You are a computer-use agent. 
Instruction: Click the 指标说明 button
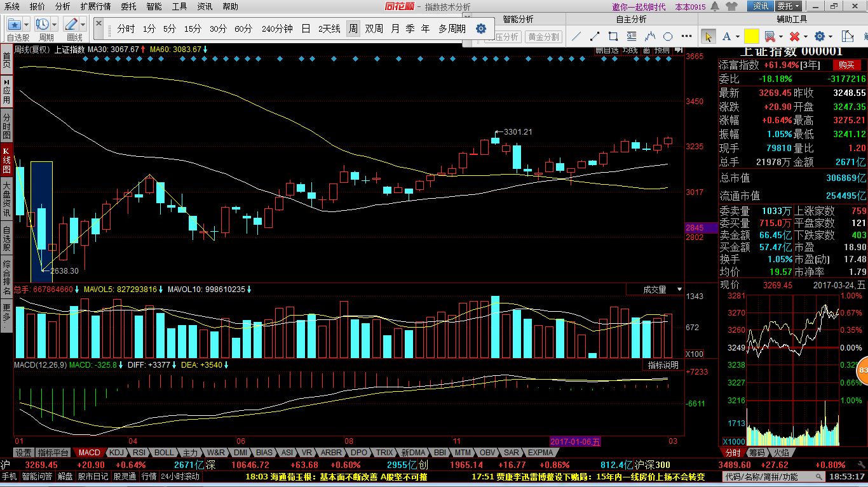point(663,365)
